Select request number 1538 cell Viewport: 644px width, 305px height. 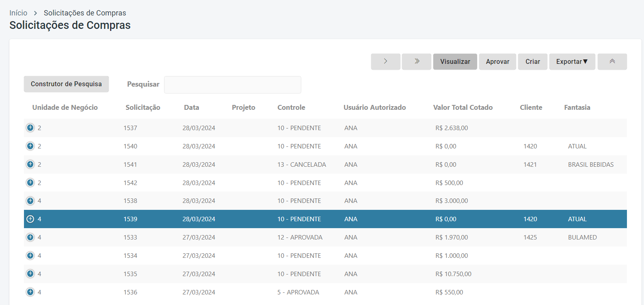click(130, 200)
